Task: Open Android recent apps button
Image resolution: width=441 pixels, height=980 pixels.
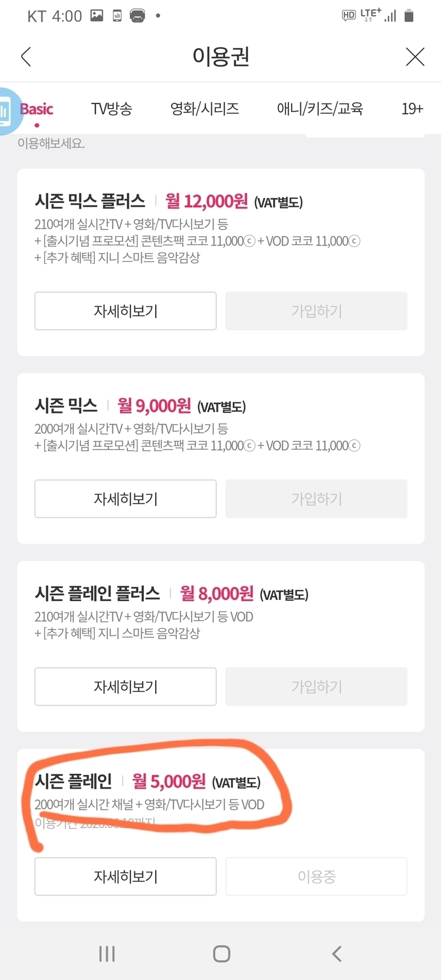Action: click(107, 954)
